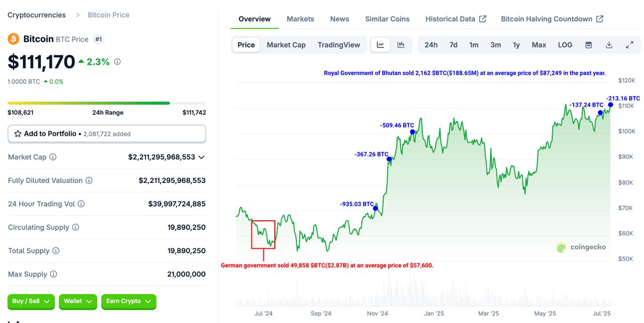Click the #1 rank badge
This screenshot has height=323, width=644.
point(99,39)
